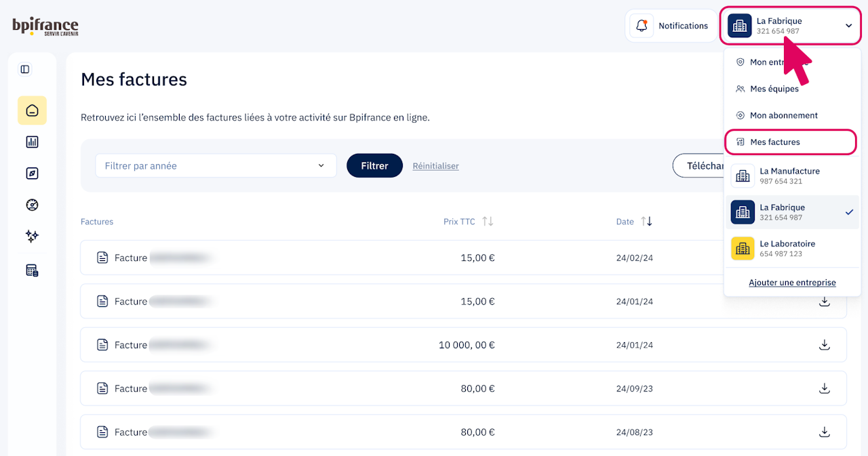Click the Prix TTC column label
The width and height of the screenshot is (868, 456).
click(459, 222)
